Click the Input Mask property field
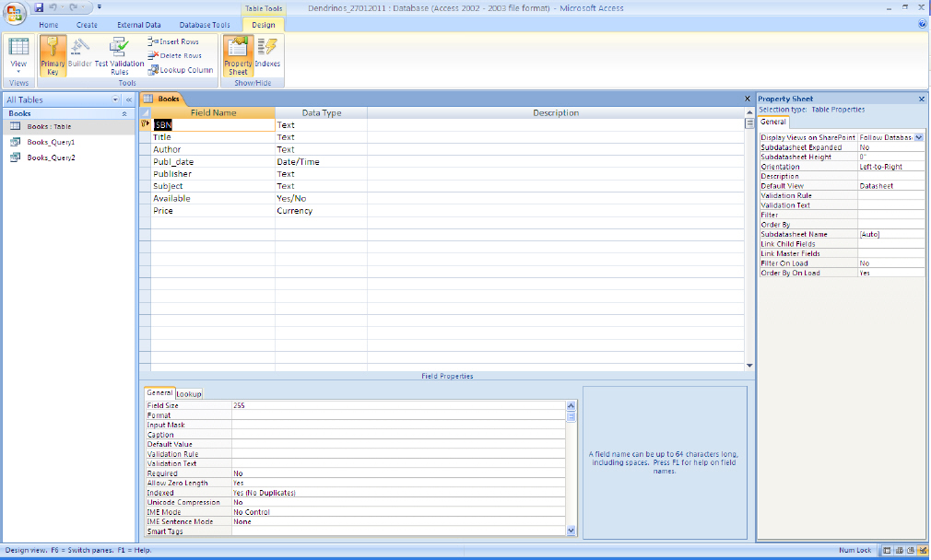 (x=398, y=425)
